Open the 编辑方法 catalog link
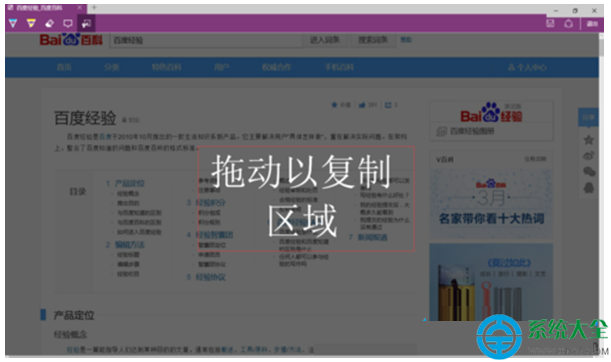The width and height of the screenshot is (611, 362). 130,245
